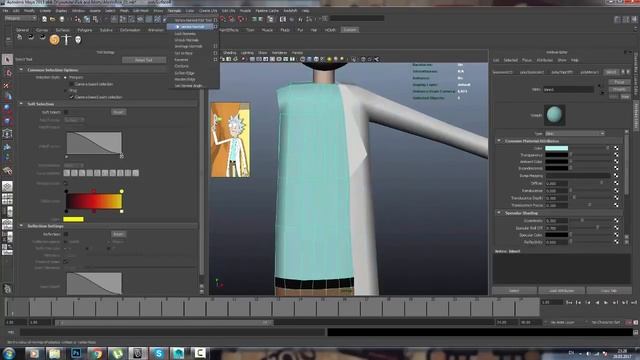640x360 pixels.
Task: Click the Diffuse value field
Action: click(x=557, y=183)
